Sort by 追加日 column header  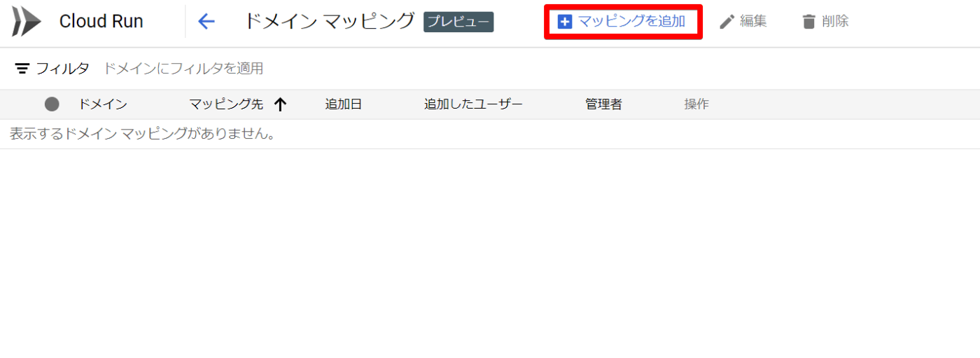pyautogui.click(x=343, y=104)
